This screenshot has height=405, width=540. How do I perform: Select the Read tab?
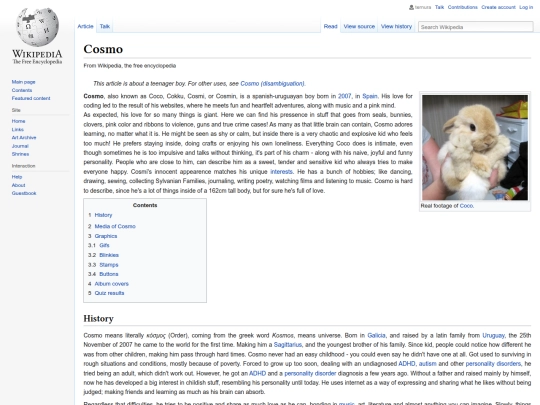[330, 26]
